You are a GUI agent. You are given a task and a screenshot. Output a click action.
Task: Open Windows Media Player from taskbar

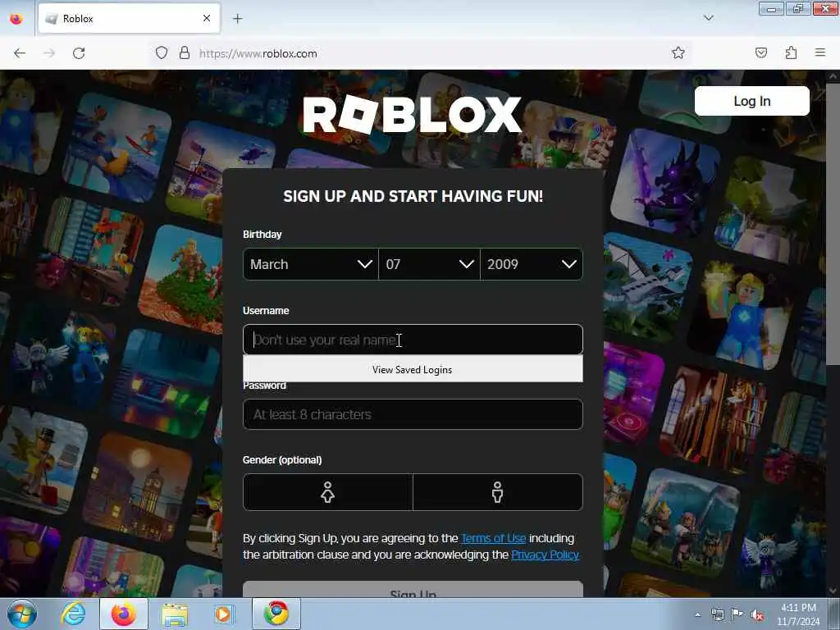[x=225, y=614]
